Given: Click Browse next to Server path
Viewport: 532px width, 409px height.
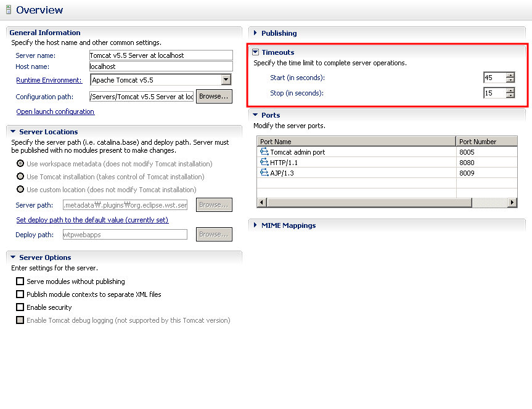Looking at the screenshot, I should click(214, 205).
